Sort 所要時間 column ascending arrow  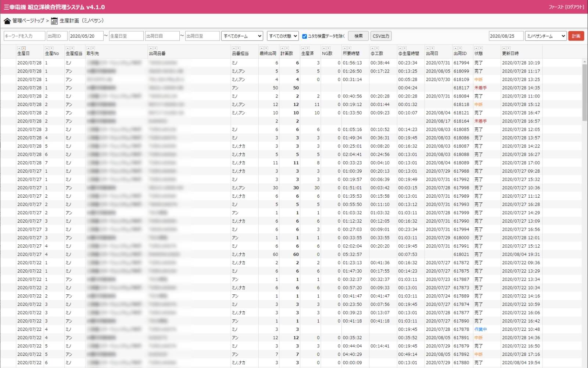[344, 48]
